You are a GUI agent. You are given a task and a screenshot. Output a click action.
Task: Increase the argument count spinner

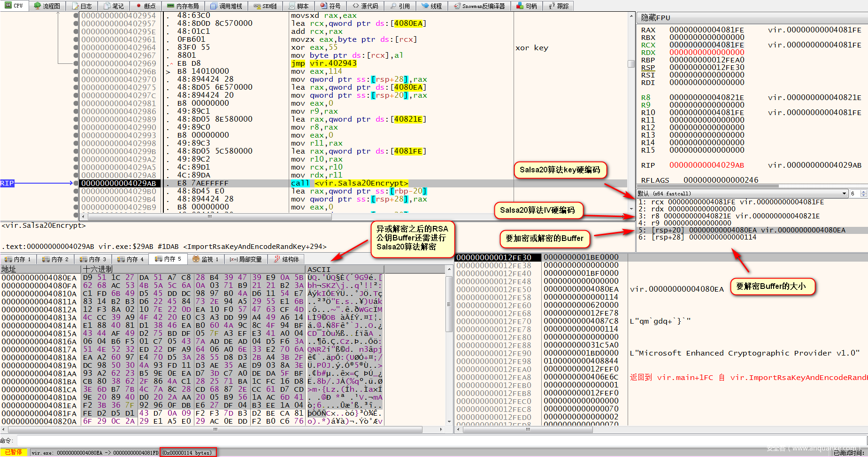point(864,192)
